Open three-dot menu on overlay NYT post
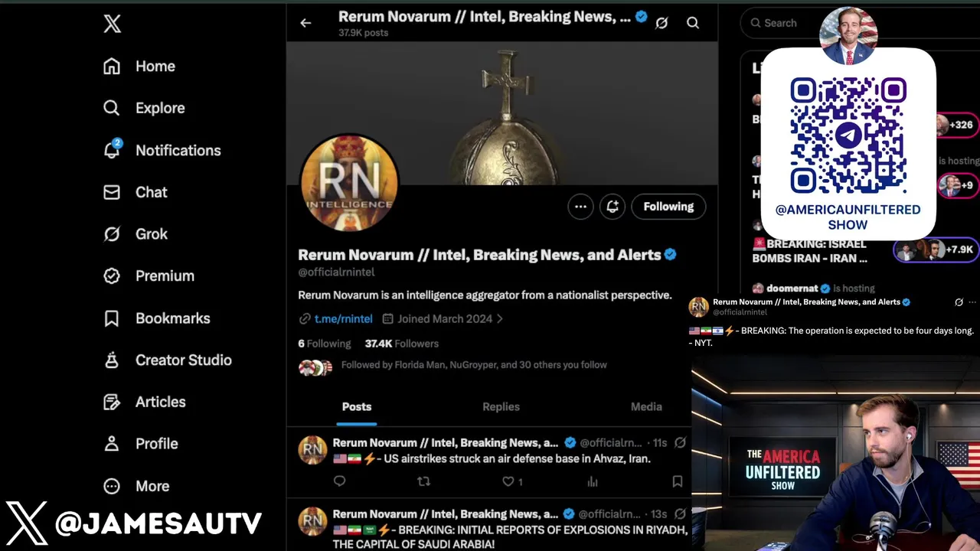Image resolution: width=980 pixels, height=551 pixels. 973,302
